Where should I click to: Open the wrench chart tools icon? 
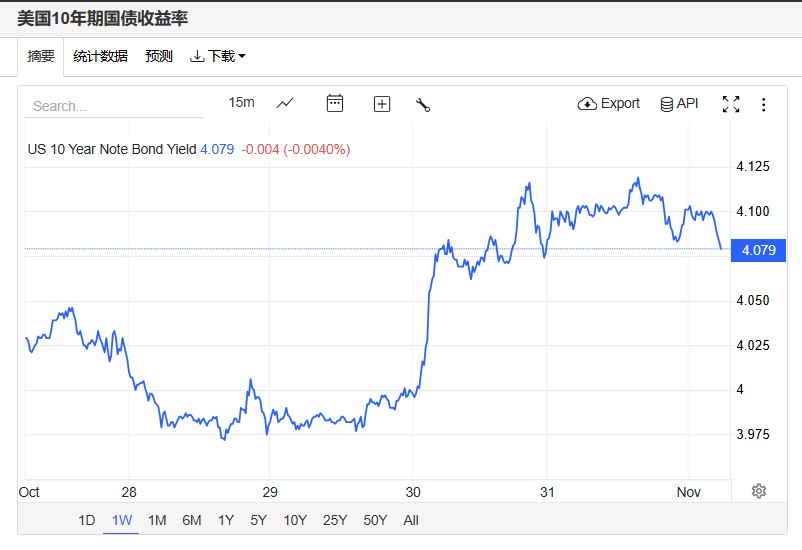point(423,105)
